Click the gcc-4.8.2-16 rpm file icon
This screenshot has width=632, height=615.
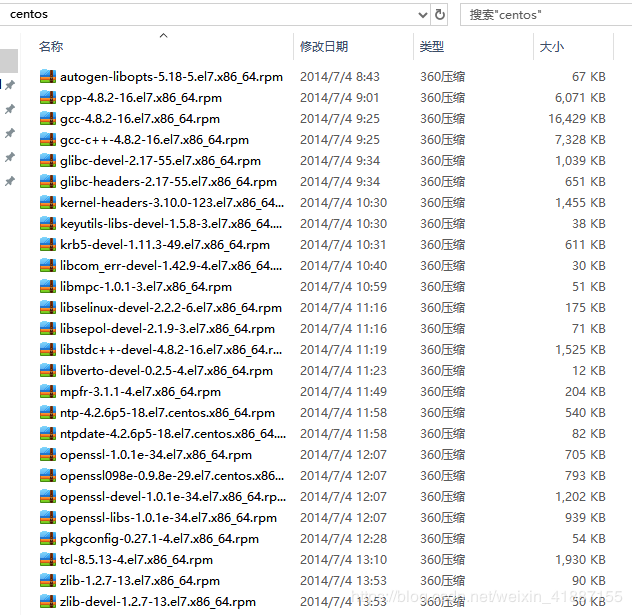tap(48, 118)
